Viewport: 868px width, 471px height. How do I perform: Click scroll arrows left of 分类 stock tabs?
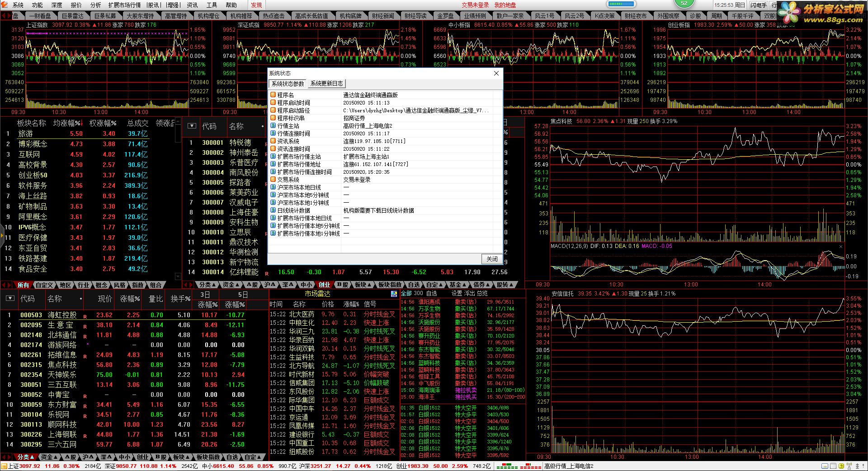pyautogui.click(x=189, y=285)
